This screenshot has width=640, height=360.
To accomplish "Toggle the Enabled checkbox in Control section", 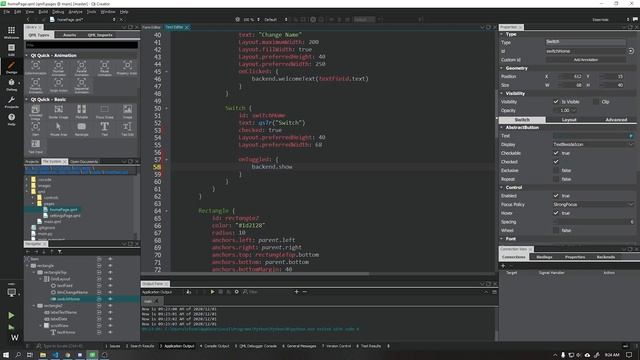I will [556, 196].
